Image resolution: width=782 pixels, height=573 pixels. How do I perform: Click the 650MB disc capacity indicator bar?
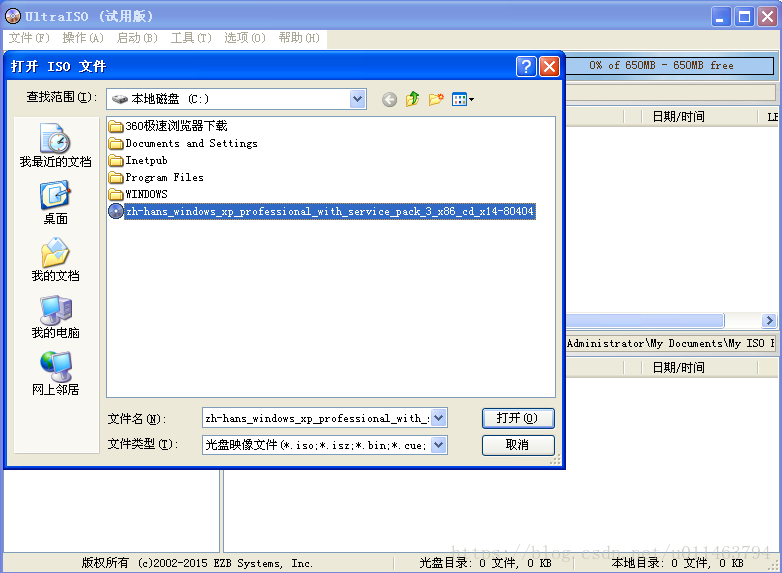[669, 65]
